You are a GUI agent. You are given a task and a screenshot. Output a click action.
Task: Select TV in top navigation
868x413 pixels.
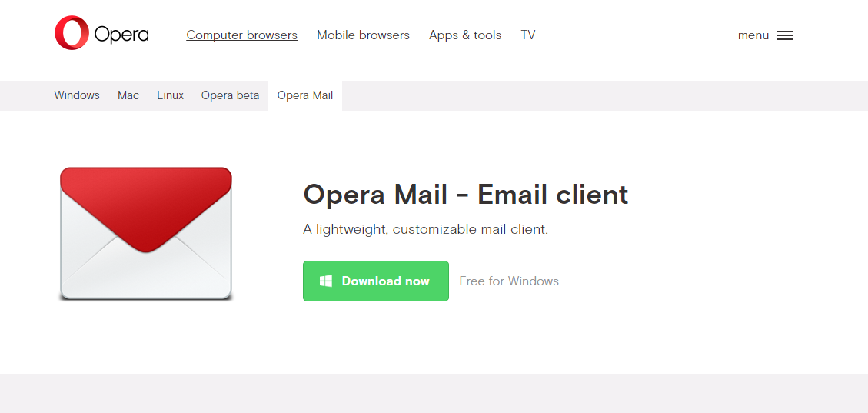(528, 35)
